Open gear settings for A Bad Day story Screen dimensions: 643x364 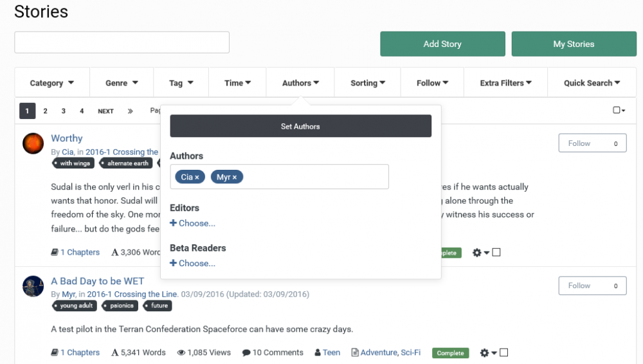(x=480, y=352)
